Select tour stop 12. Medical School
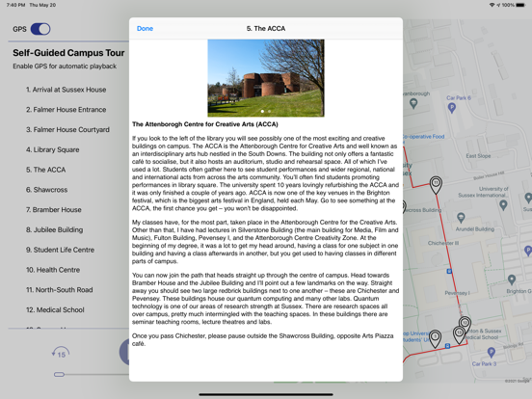 click(x=55, y=309)
